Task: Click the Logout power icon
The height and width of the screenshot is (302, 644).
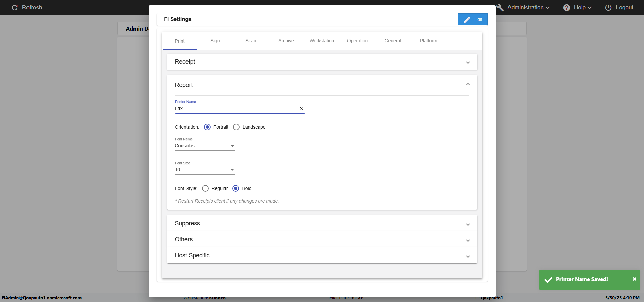Action: tap(608, 7)
